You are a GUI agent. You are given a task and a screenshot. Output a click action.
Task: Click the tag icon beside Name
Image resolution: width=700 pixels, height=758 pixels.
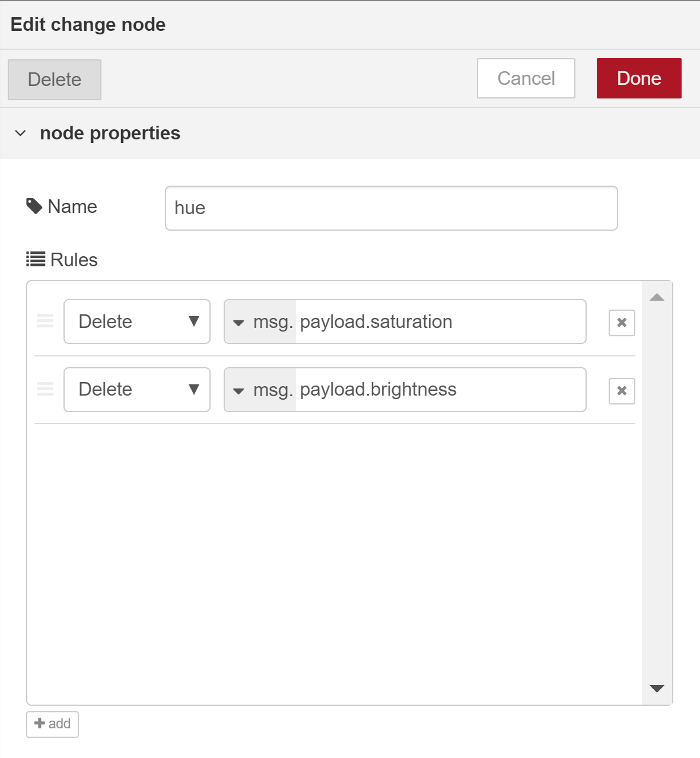click(x=34, y=206)
